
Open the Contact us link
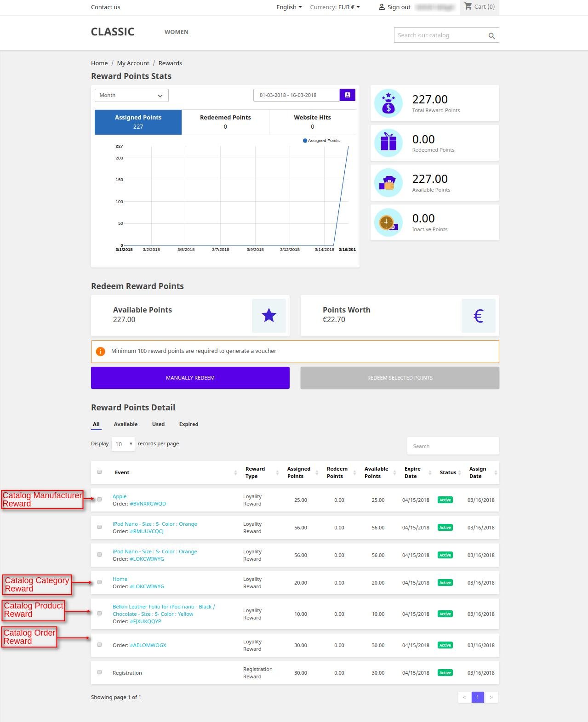(106, 7)
